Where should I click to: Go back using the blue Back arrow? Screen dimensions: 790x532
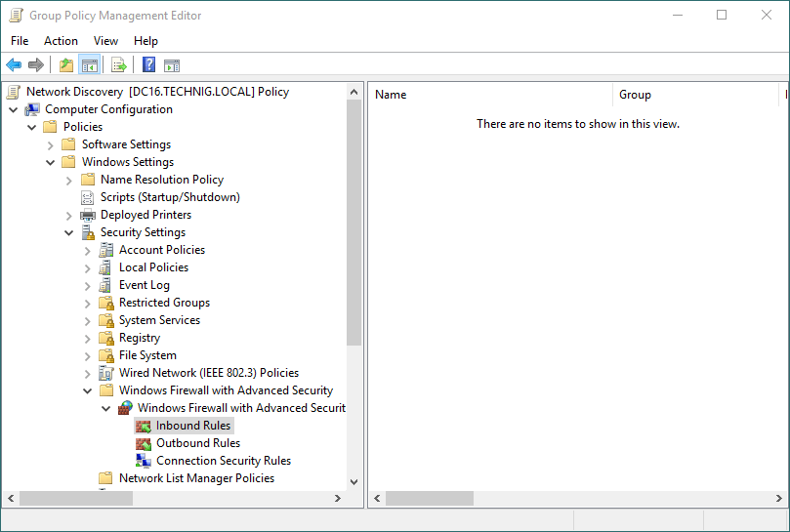[14, 65]
